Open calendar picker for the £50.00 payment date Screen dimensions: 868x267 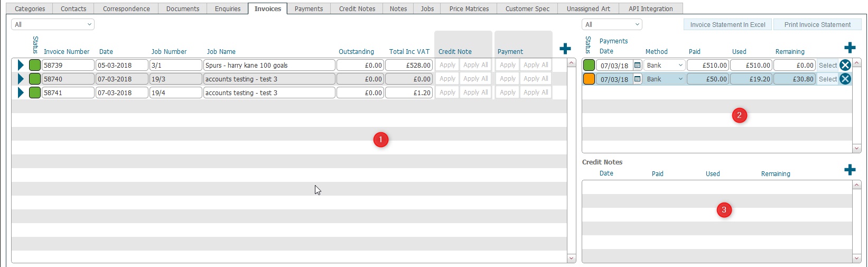(x=637, y=79)
